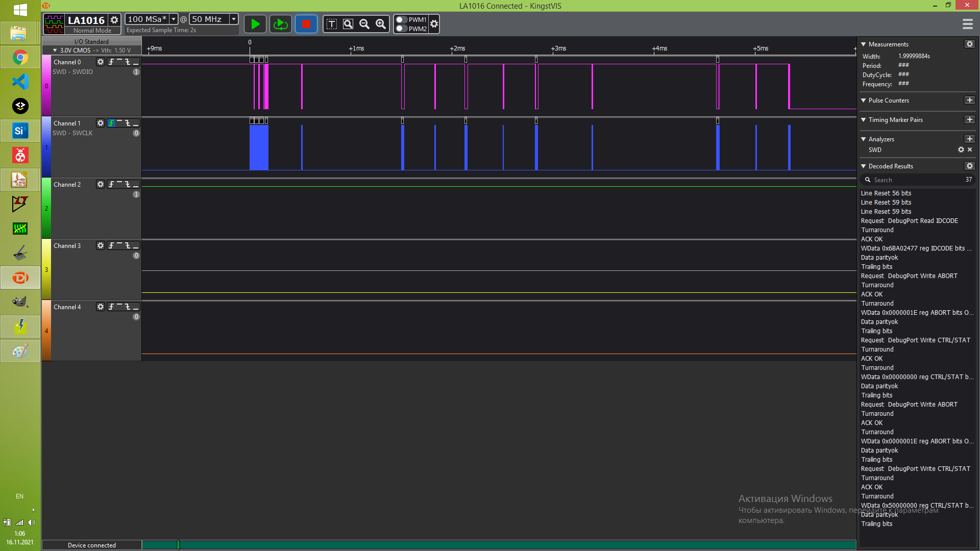Set low level trigger on Channel 1
Viewport: 980px width, 551px height.
136,123
